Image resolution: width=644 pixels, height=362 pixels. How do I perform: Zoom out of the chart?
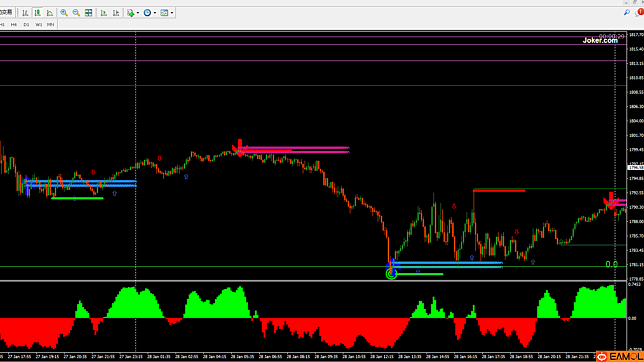76,13
